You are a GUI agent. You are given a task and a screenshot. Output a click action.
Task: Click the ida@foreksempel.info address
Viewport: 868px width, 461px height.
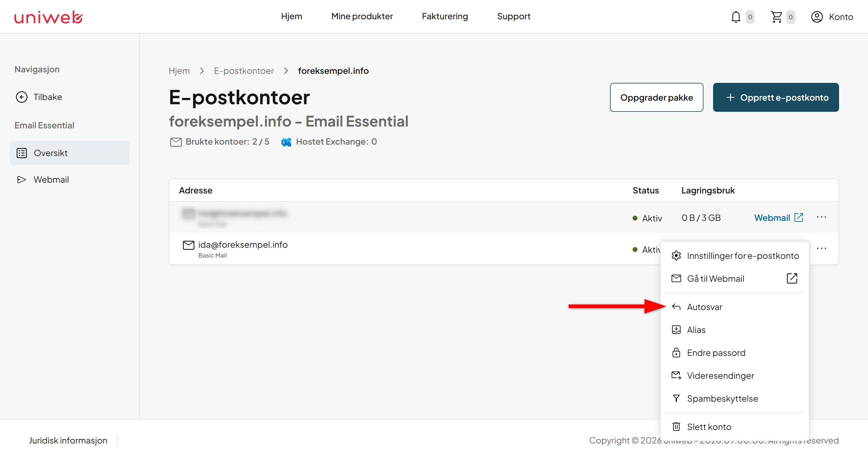(x=243, y=245)
